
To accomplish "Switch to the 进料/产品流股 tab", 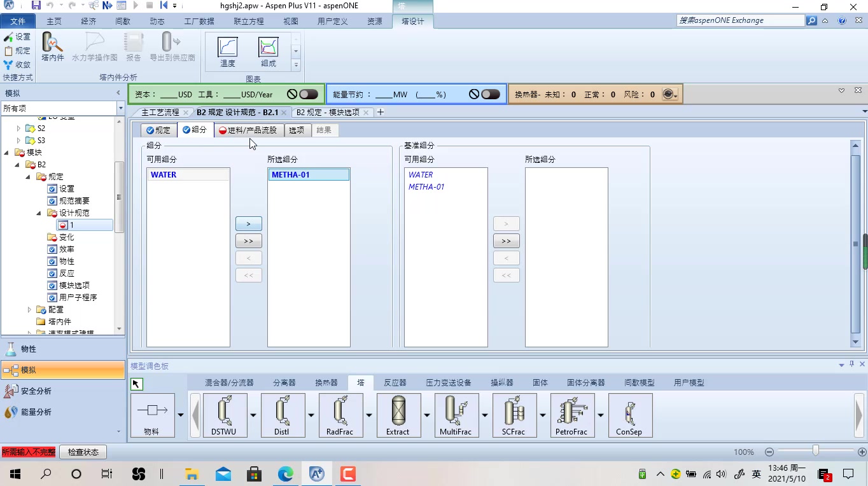I will tap(248, 130).
